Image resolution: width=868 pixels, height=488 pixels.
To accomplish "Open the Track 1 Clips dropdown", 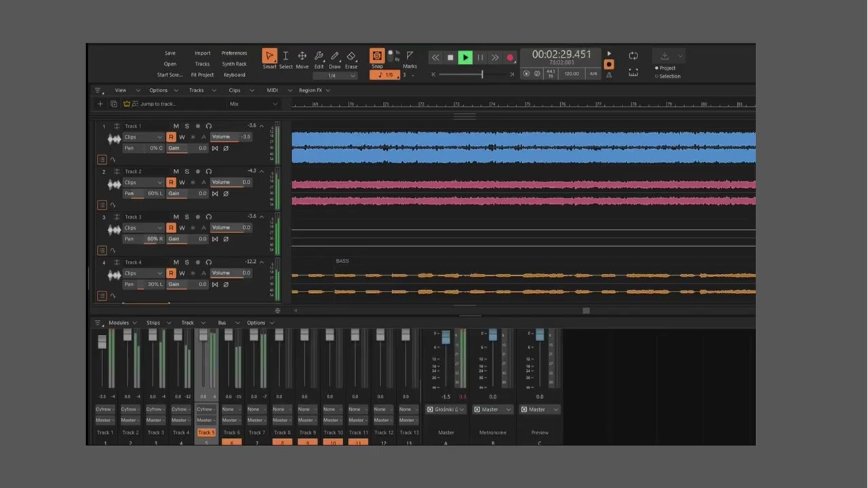I will tap(143, 137).
